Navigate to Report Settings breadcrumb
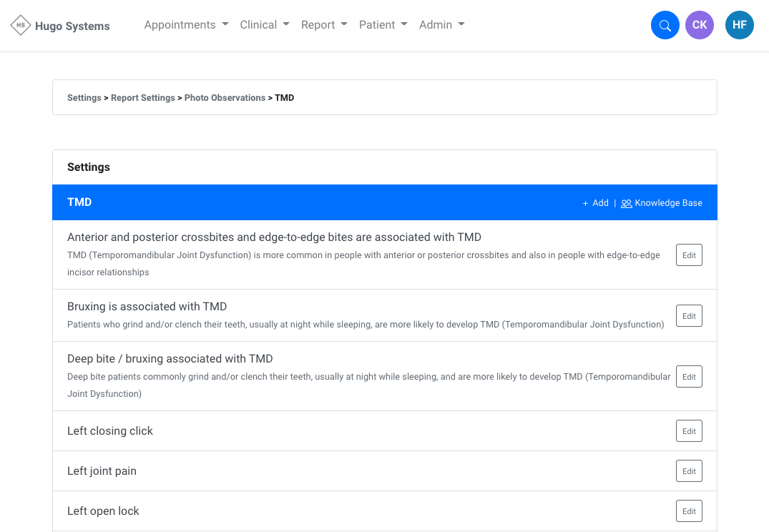This screenshot has width=769, height=532. pyautogui.click(x=142, y=98)
